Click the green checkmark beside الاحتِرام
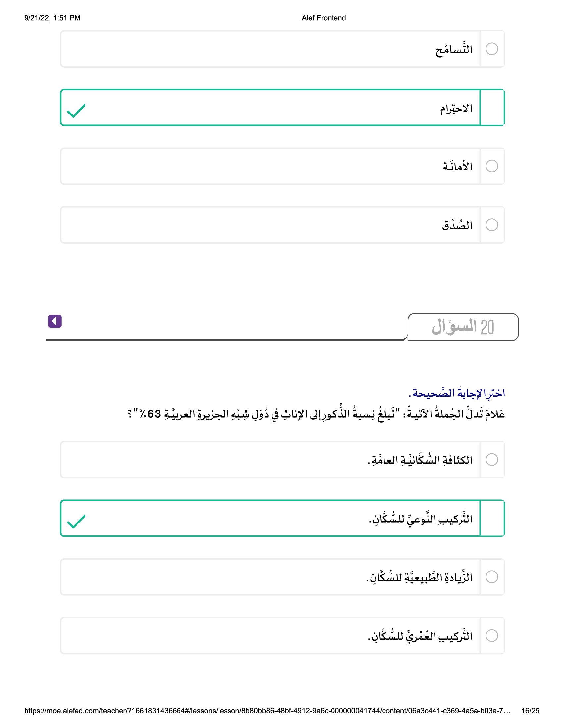This screenshot has width=563, height=728. (77, 111)
